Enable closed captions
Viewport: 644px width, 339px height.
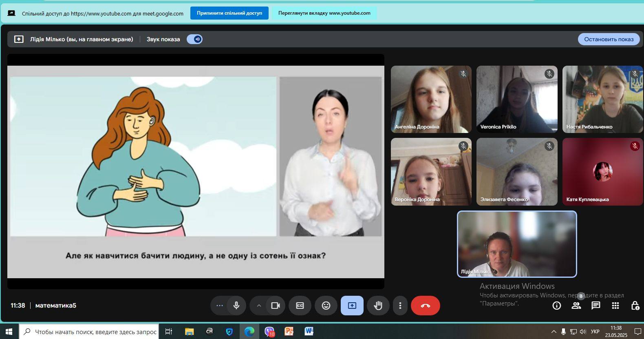tap(300, 306)
